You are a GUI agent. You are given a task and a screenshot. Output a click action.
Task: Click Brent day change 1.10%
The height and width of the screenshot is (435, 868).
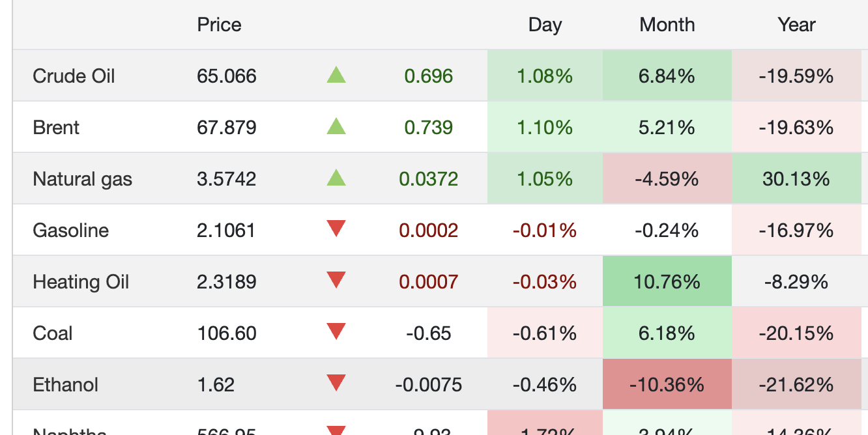(545, 128)
